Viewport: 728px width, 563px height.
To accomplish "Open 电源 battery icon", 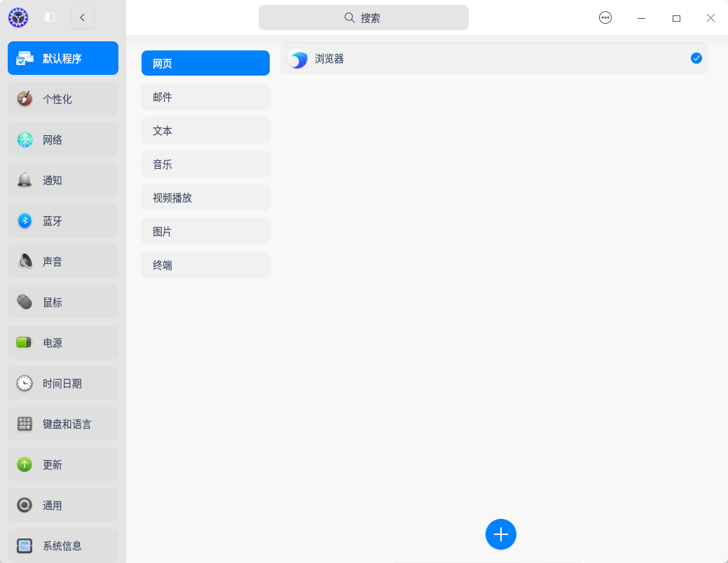I will 25,342.
